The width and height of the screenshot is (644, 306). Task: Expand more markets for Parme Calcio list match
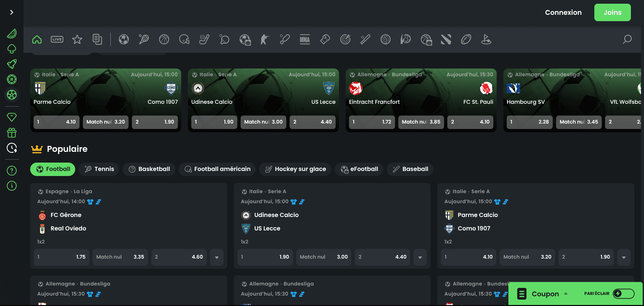point(624,257)
